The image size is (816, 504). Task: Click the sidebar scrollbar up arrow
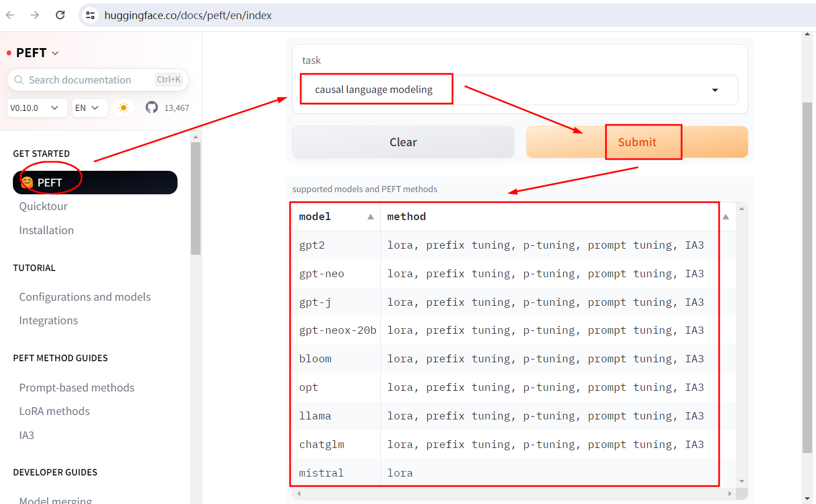pos(195,137)
